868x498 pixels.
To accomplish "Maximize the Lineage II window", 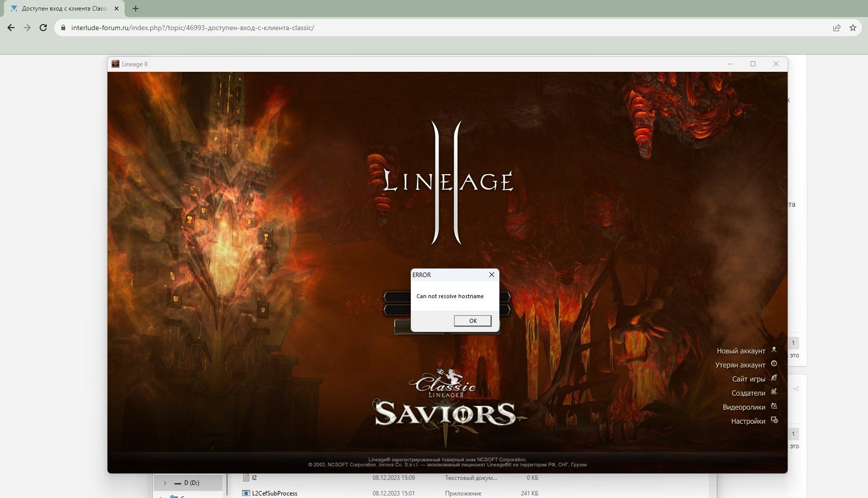I will (x=753, y=64).
